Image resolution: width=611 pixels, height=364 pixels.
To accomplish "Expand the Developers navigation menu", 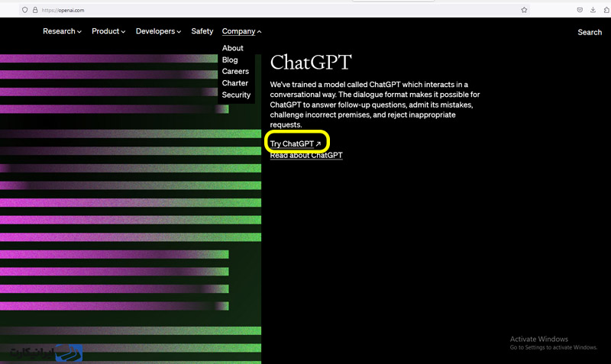I will tap(158, 31).
